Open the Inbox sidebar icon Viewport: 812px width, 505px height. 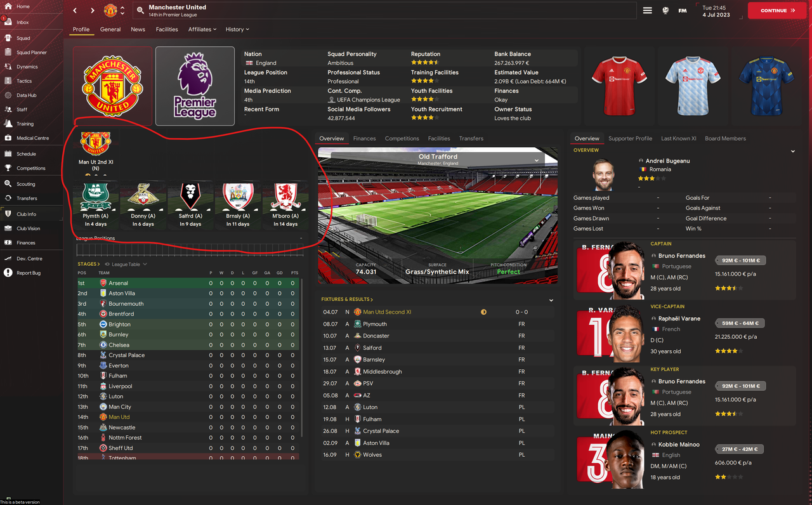tap(8, 22)
